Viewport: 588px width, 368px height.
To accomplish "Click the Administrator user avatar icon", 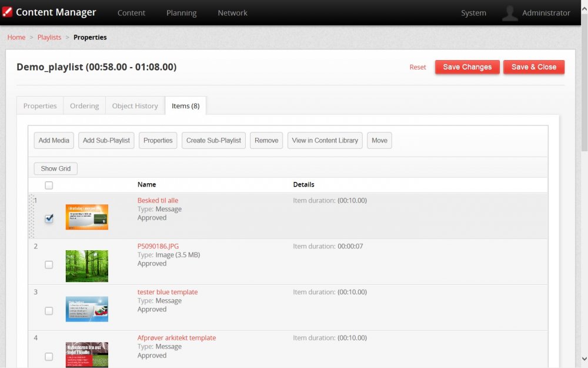I will pyautogui.click(x=510, y=13).
